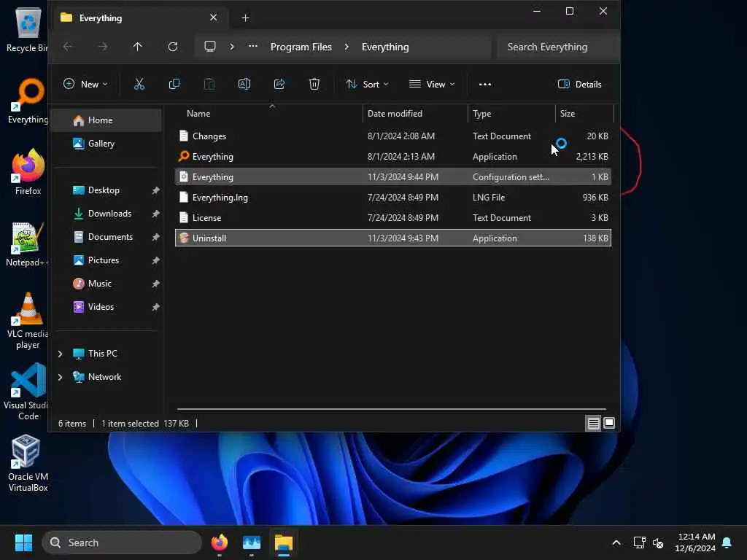Click the Paste clipboard icon
Viewport: 747px width, 560px height.
(209, 85)
